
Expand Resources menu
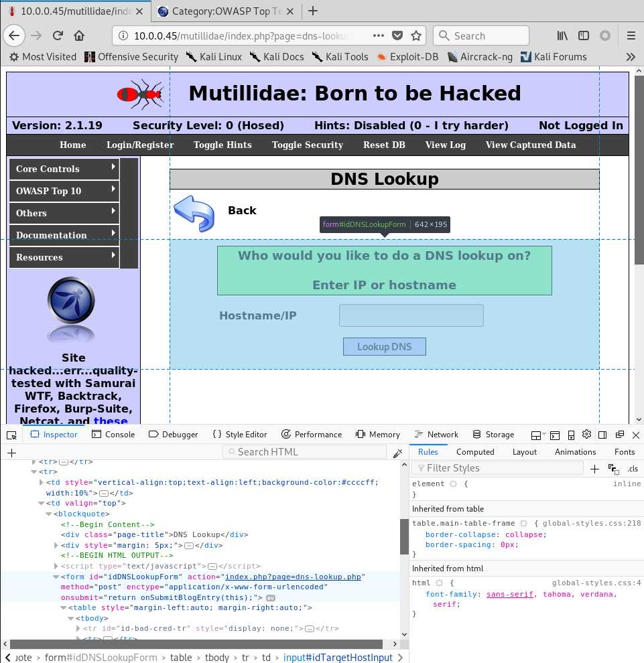pos(64,257)
